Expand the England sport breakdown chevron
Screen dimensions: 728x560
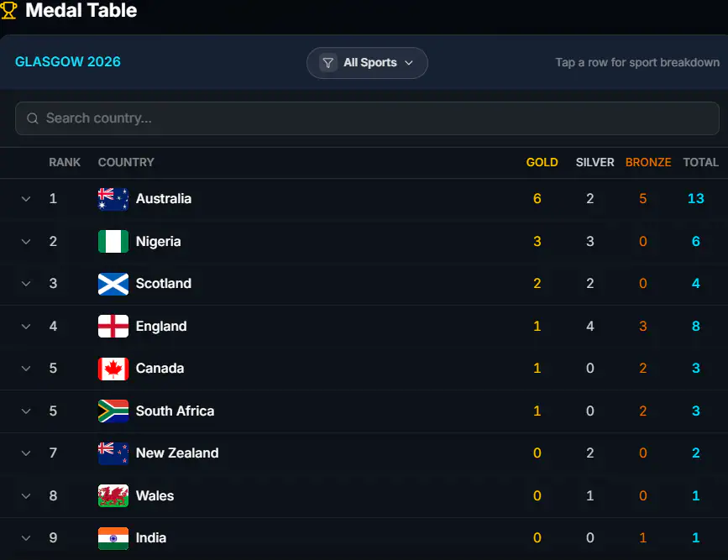click(x=26, y=327)
